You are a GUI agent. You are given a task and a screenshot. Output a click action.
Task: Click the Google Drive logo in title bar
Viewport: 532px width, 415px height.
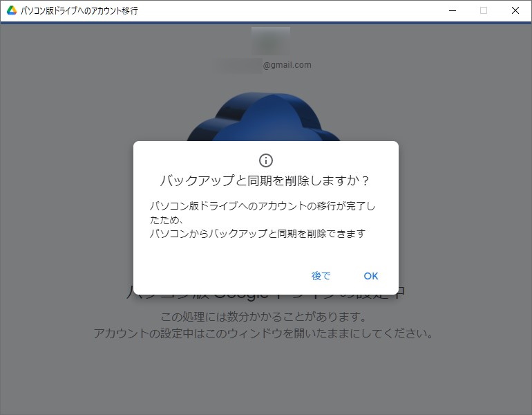pos(12,10)
